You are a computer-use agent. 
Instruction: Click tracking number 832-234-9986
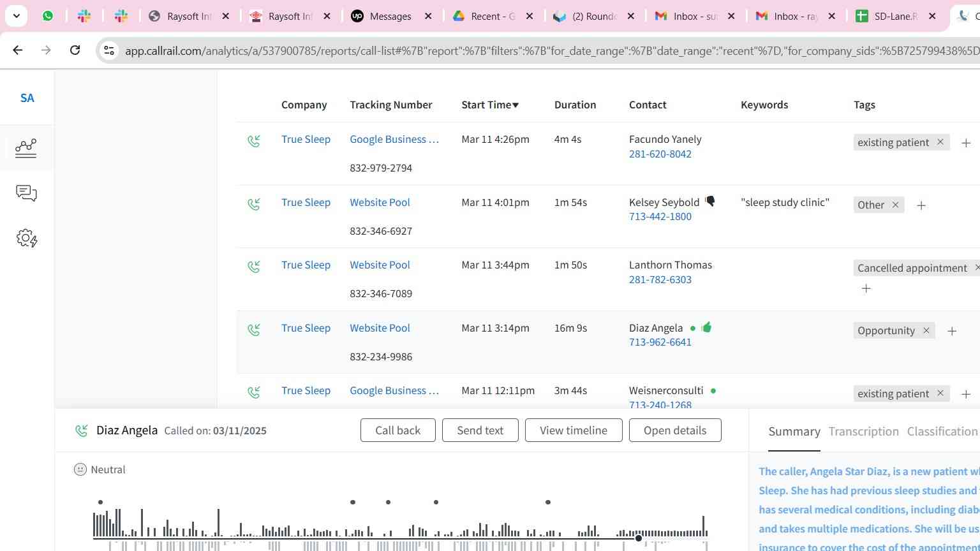click(x=381, y=356)
